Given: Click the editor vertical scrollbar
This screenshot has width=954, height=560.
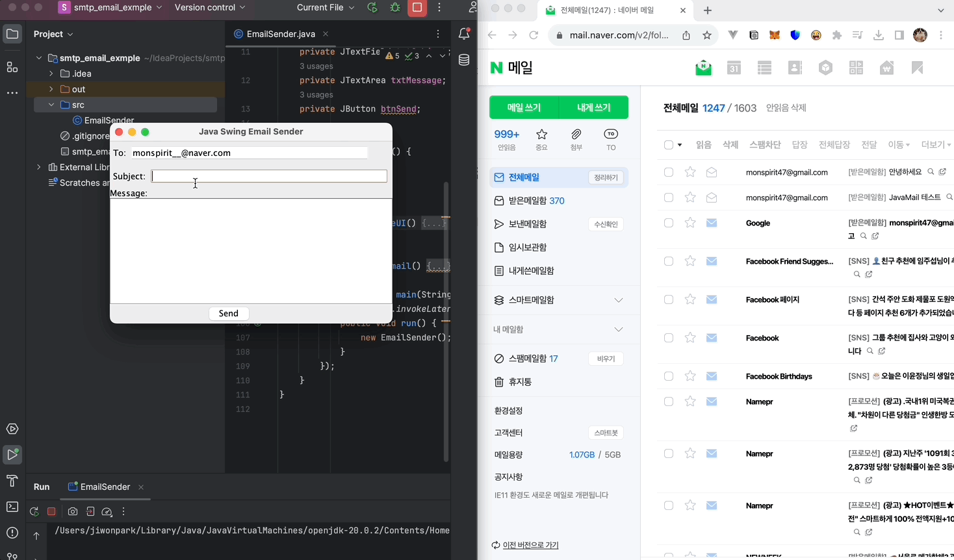Looking at the screenshot, I should click(446, 322).
